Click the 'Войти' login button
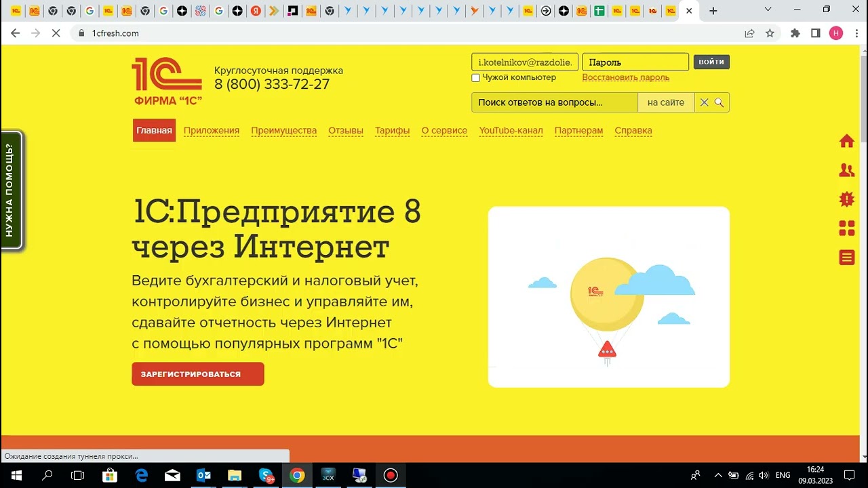Image resolution: width=868 pixels, height=488 pixels. coord(711,62)
